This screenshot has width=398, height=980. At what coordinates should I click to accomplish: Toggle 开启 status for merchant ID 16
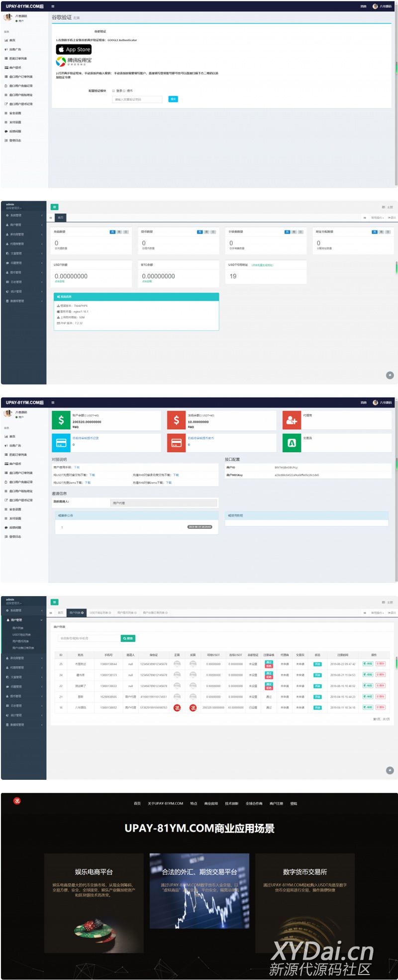317,708
